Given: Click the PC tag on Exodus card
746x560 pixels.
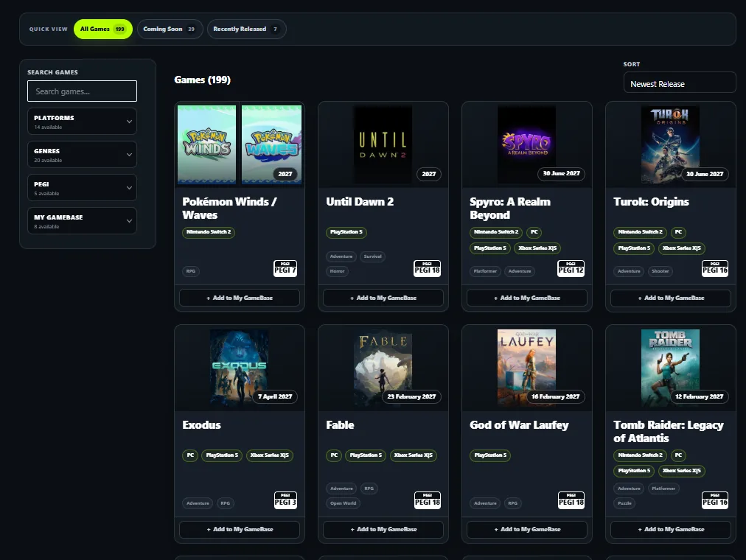Looking at the screenshot, I should pos(190,455).
